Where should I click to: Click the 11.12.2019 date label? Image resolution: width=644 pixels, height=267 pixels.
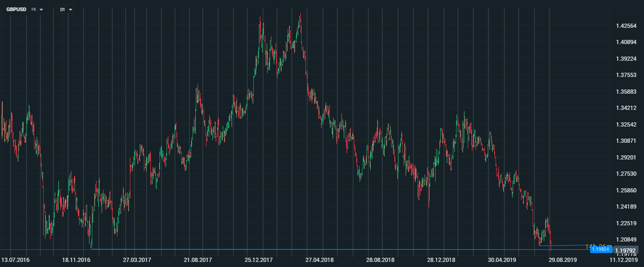coord(623,261)
